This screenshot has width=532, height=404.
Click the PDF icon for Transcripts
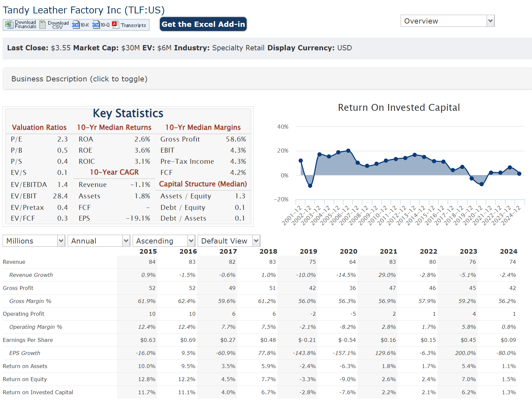click(115, 25)
